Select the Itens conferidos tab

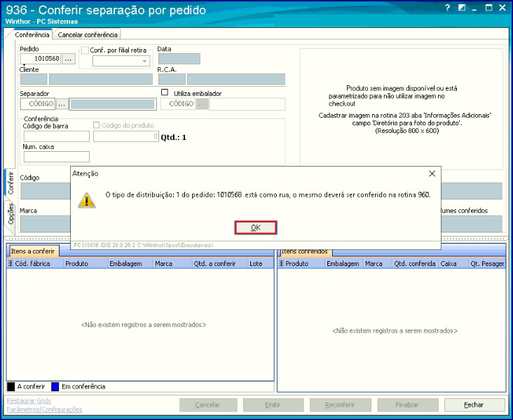[x=304, y=251]
